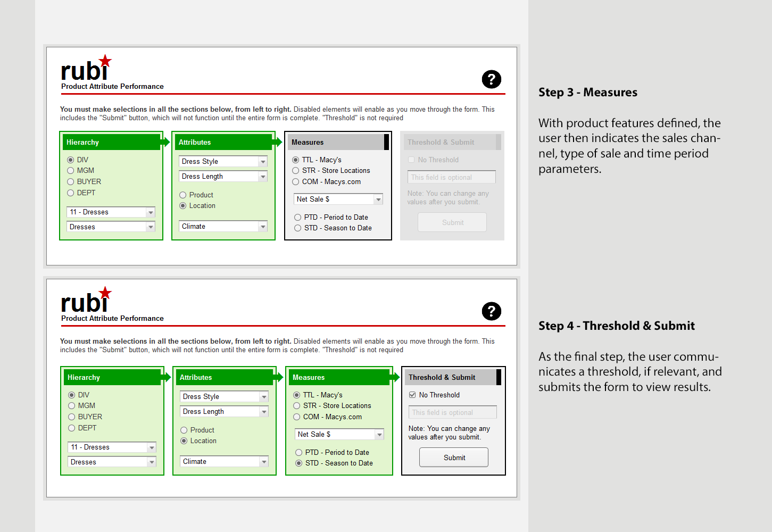This screenshot has height=532, width=772.
Task: Uncheck No Threshold checkbox in Step 4 form
Action: (412, 395)
